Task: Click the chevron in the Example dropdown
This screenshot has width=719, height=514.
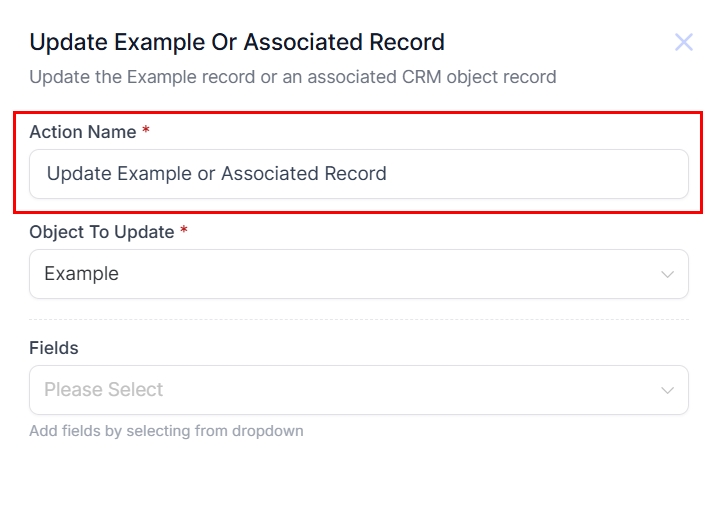Action: (667, 275)
